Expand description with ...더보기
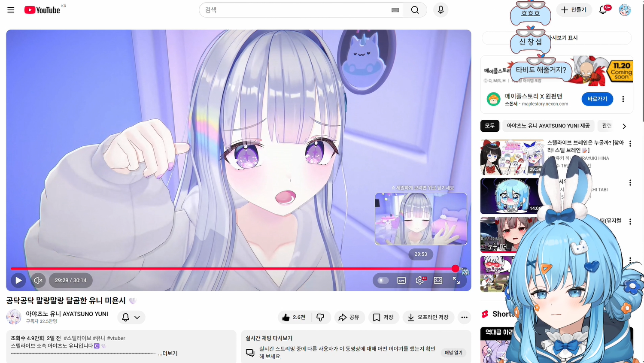The width and height of the screenshot is (644, 363). click(x=167, y=353)
